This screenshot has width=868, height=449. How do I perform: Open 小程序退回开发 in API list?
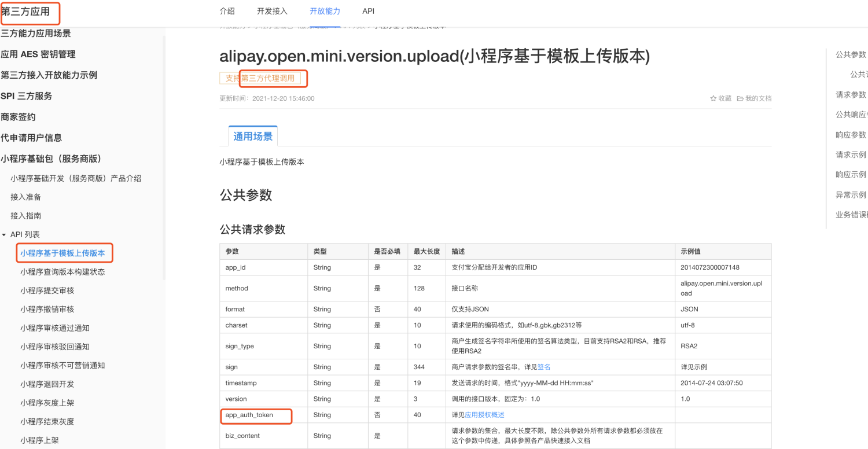pyautogui.click(x=47, y=384)
